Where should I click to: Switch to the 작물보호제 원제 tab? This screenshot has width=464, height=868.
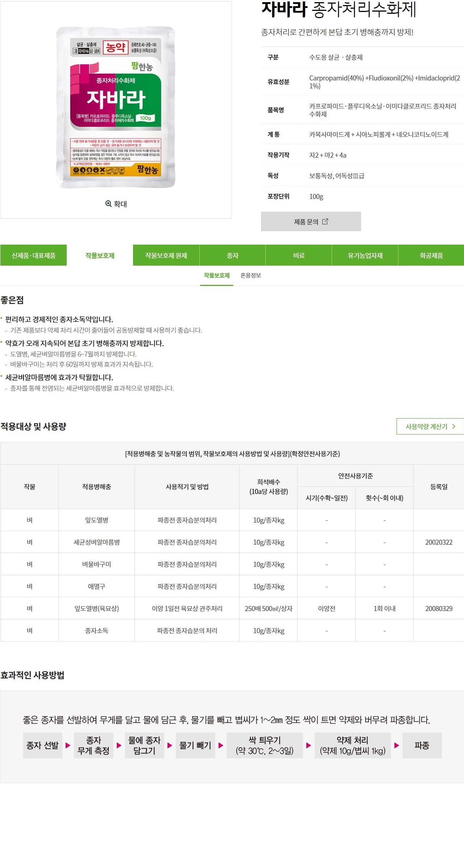[166, 256]
